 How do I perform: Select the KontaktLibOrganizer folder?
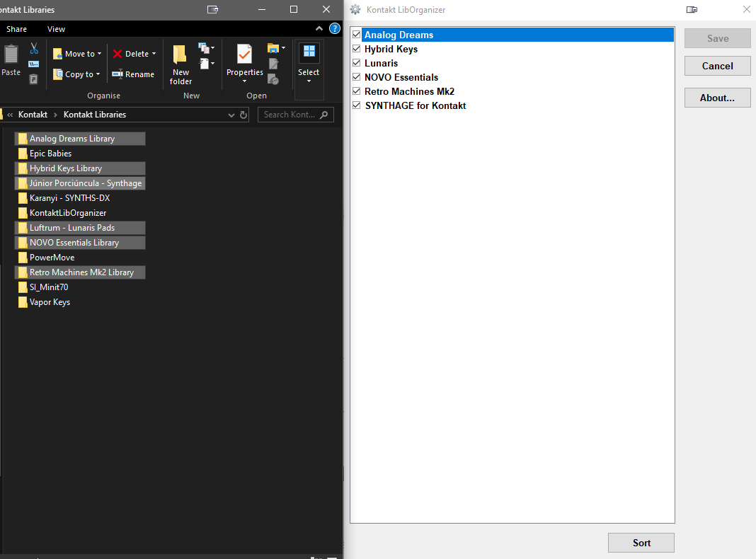tap(62, 213)
